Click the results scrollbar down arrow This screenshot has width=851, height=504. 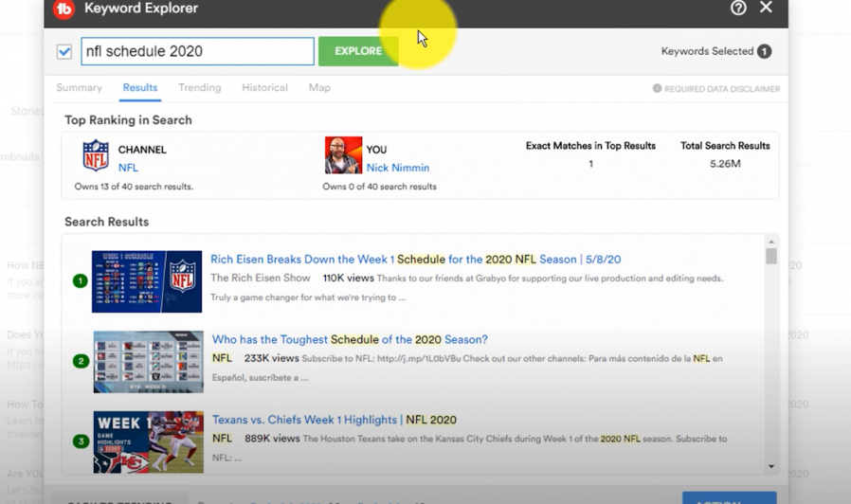[771, 466]
